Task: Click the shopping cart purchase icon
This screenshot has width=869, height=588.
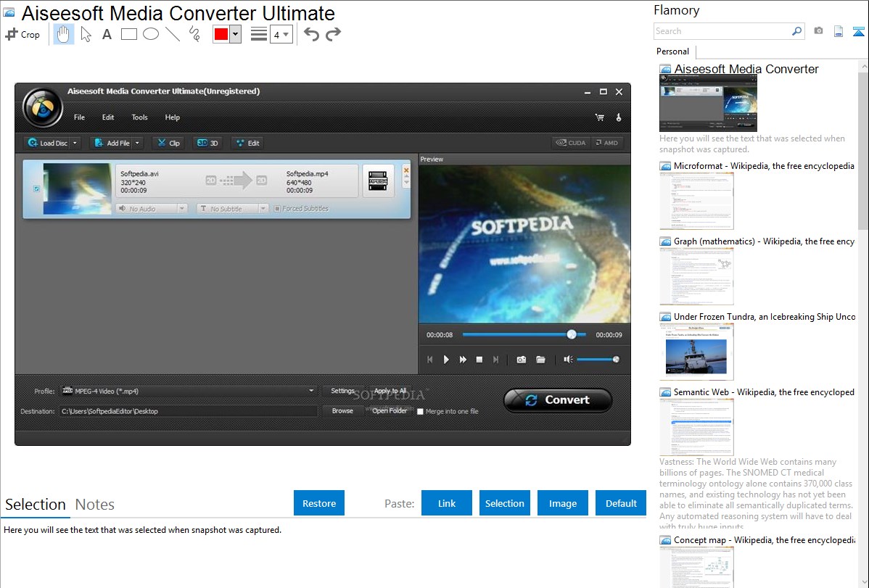Action: [x=600, y=117]
